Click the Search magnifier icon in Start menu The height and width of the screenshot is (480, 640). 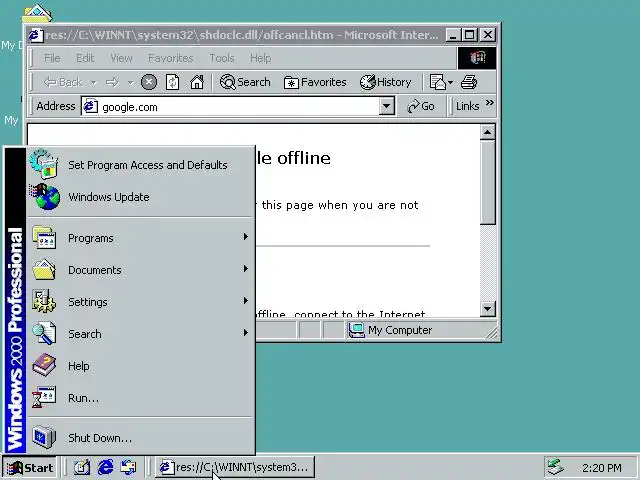click(x=44, y=333)
